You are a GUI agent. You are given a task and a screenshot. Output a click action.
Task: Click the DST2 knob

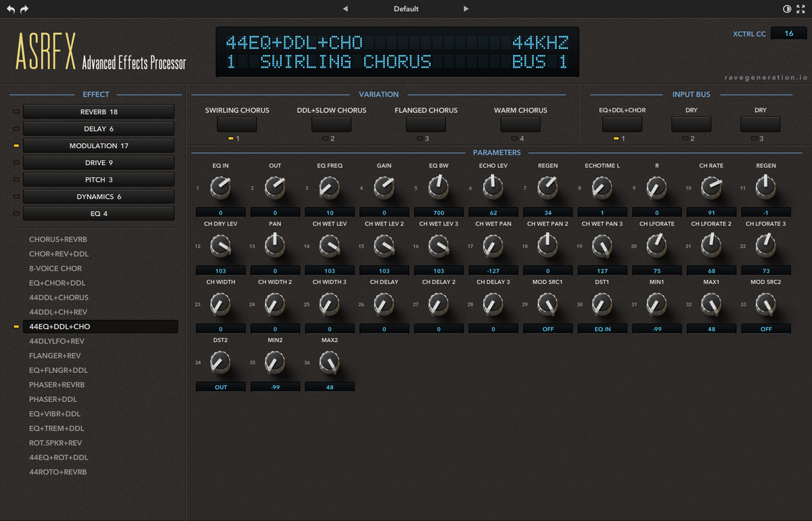[x=220, y=362]
